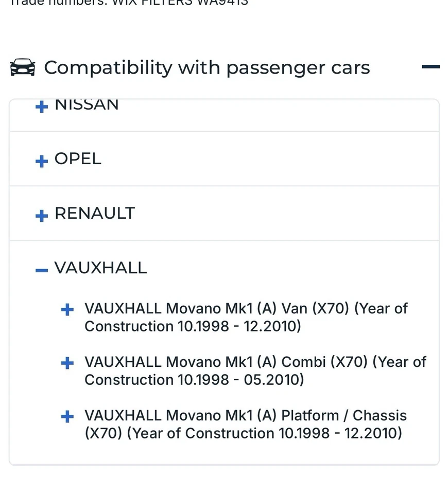Screen dimensions: 448x494
Task: Click the plus icon beside RENAULT
Action: pos(42,216)
